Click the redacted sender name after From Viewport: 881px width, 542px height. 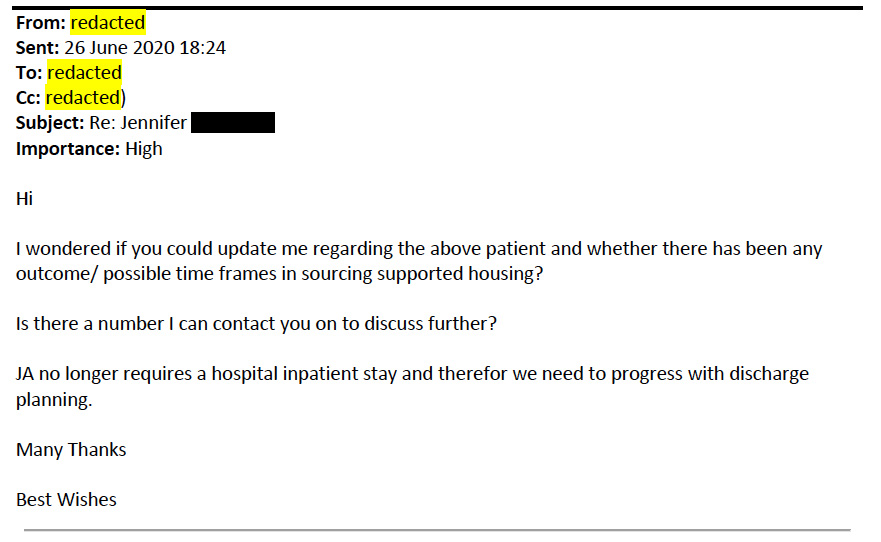[108, 22]
